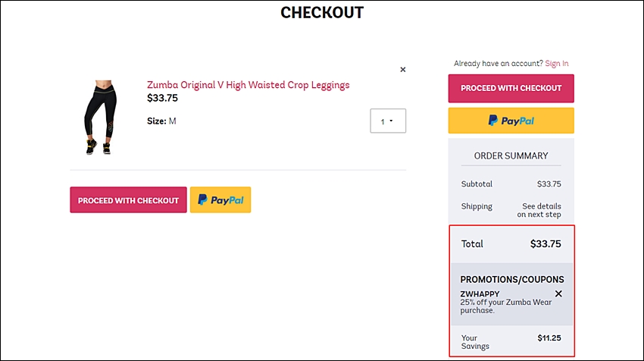Remove the ZWHAPPY coupon code
Screen dimensions: 644x361
558,294
